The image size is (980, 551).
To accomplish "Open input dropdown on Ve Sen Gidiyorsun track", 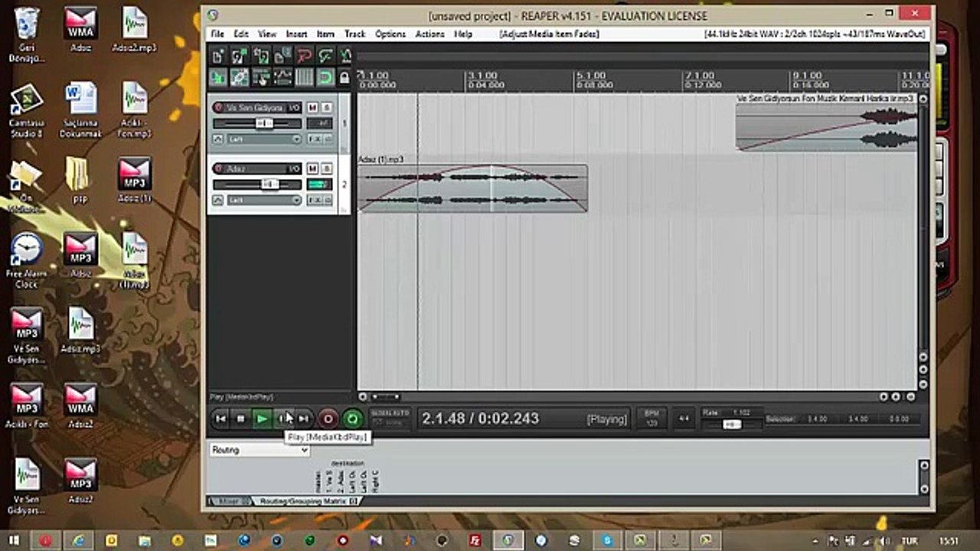I will pos(265,139).
